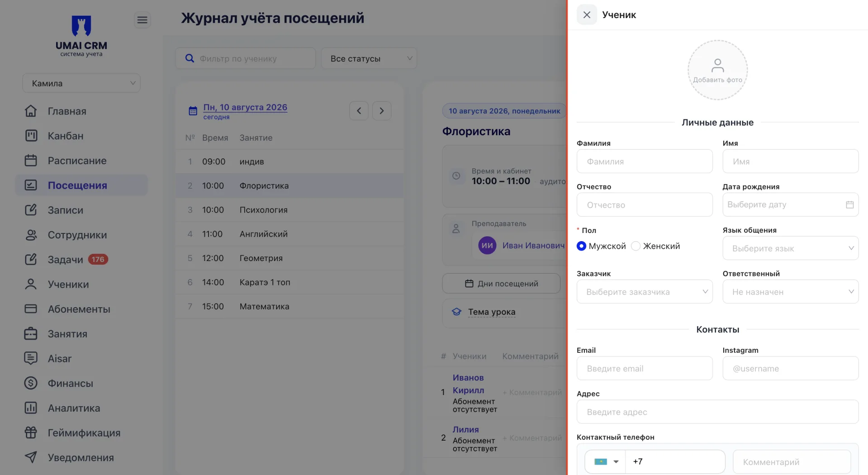868x475 pixels.
Task: Open Расписание in sidebar menu
Action: [77, 161]
